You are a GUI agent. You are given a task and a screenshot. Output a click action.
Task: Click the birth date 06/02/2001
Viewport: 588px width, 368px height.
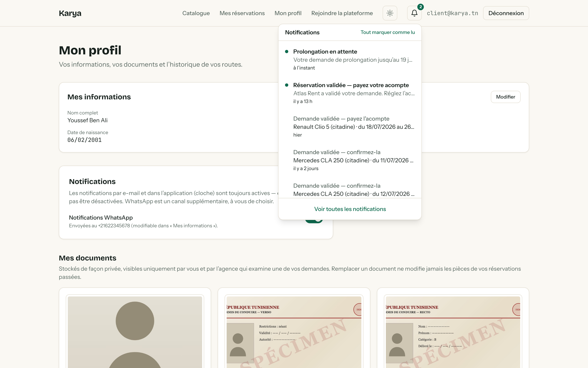click(85, 140)
